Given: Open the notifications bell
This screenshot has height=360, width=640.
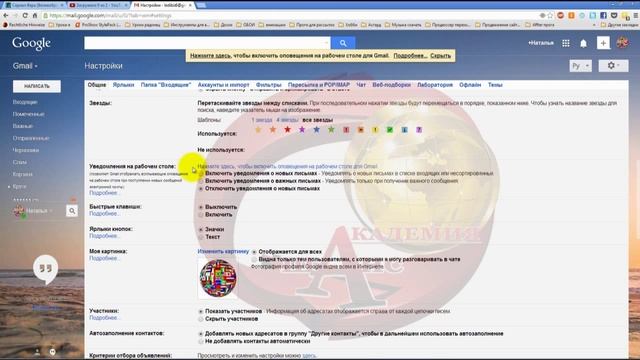Looking at the screenshot, I should coord(584,43).
